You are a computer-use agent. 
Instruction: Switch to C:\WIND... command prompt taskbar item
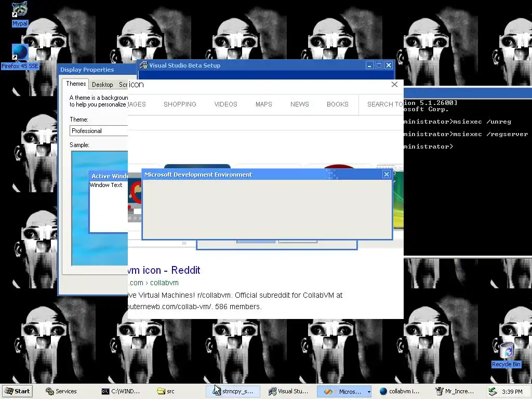coord(121,391)
